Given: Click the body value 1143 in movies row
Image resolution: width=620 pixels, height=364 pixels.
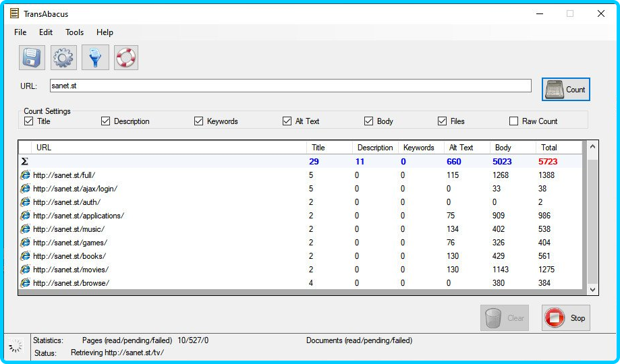Looking at the screenshot, I should [x=501, y=269].
